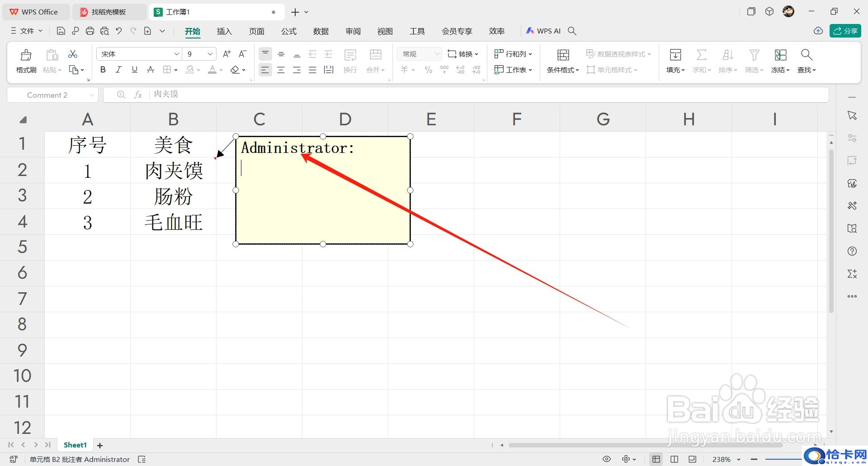Expand the Worksheet dropdown
The width and height of the screenshot is (868, 466).
513,70
